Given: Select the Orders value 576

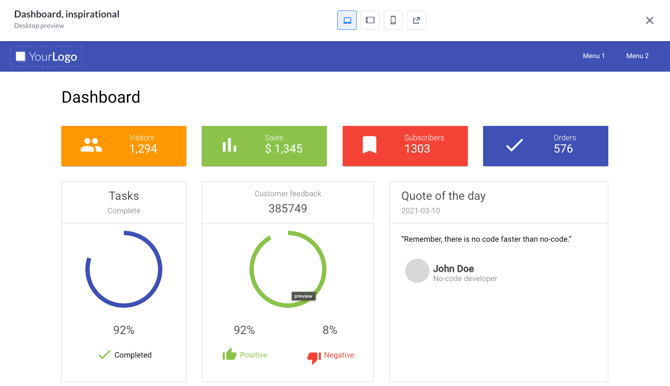Looking at the screenshot, I should 563,149.
